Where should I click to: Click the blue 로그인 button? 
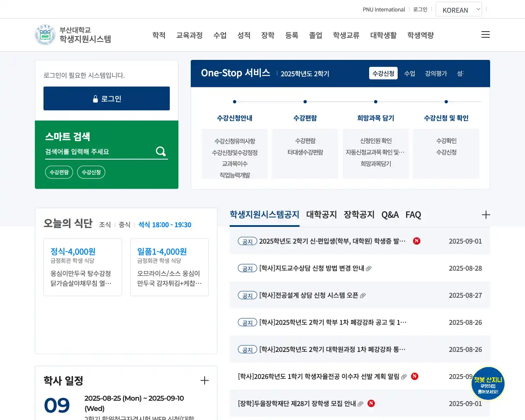click(x=107, y=98)
